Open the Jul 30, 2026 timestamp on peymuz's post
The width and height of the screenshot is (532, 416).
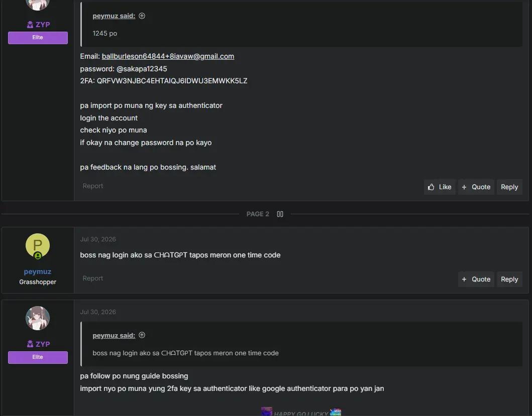pos(98,239)
